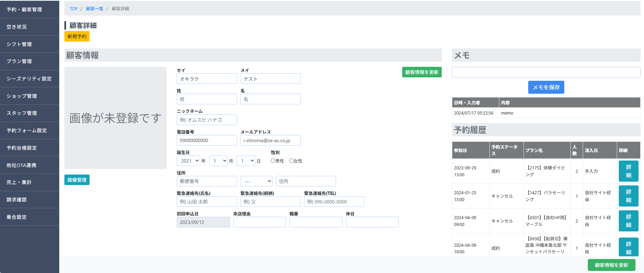The width and height of the screenshot is (644, 273).
Task: Open the birth day dropdown
Action: point(246,161)
